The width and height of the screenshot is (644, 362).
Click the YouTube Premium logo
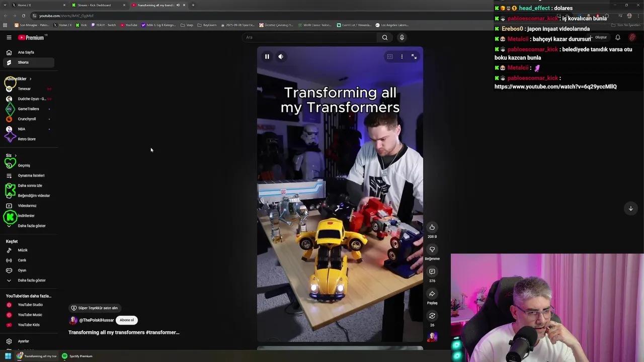(x=31, y=38)
